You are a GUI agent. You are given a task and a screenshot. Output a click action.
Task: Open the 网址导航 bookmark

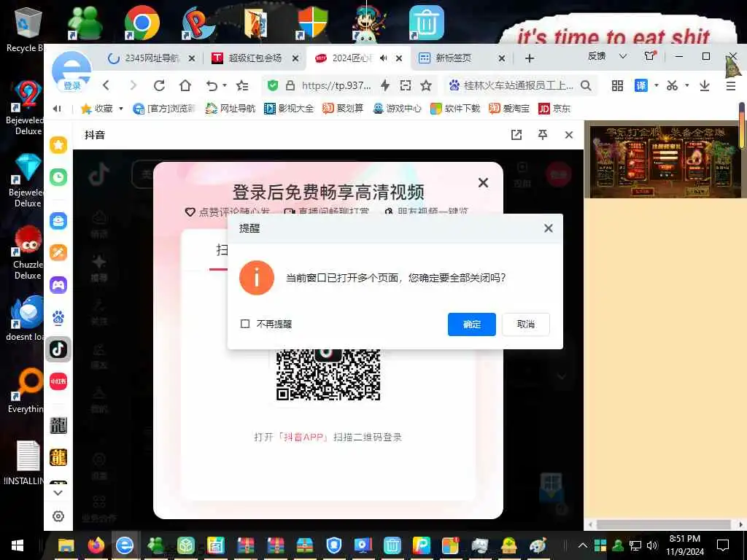231,109
